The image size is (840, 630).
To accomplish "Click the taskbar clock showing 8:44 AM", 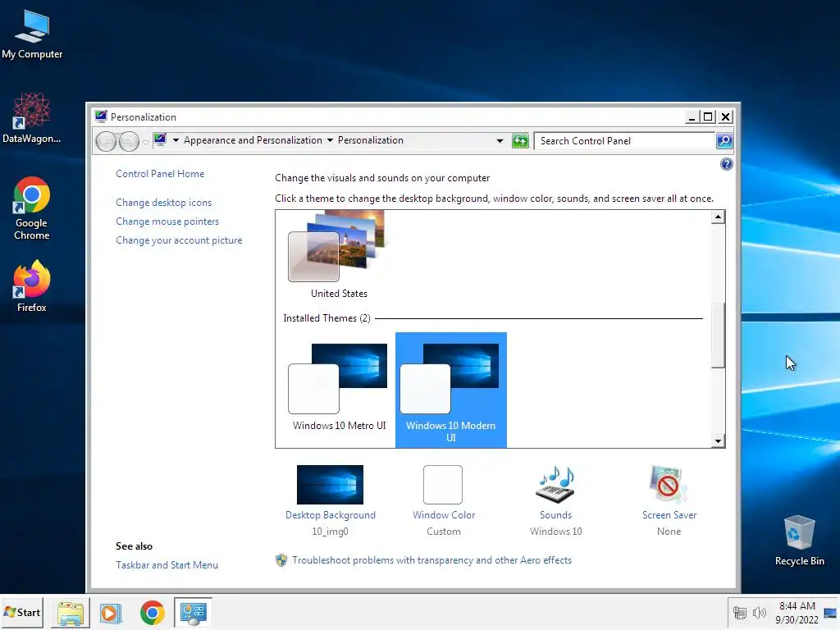I will [x=797, y=613].
